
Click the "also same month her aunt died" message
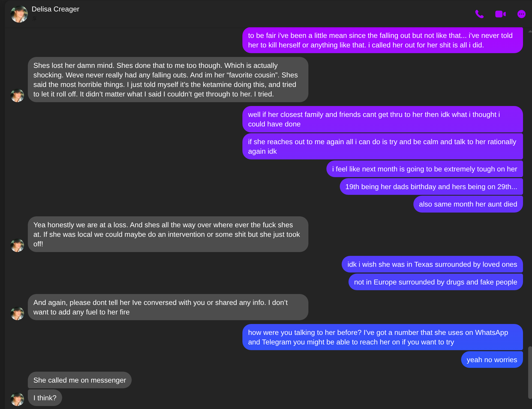tap(468, 204)
